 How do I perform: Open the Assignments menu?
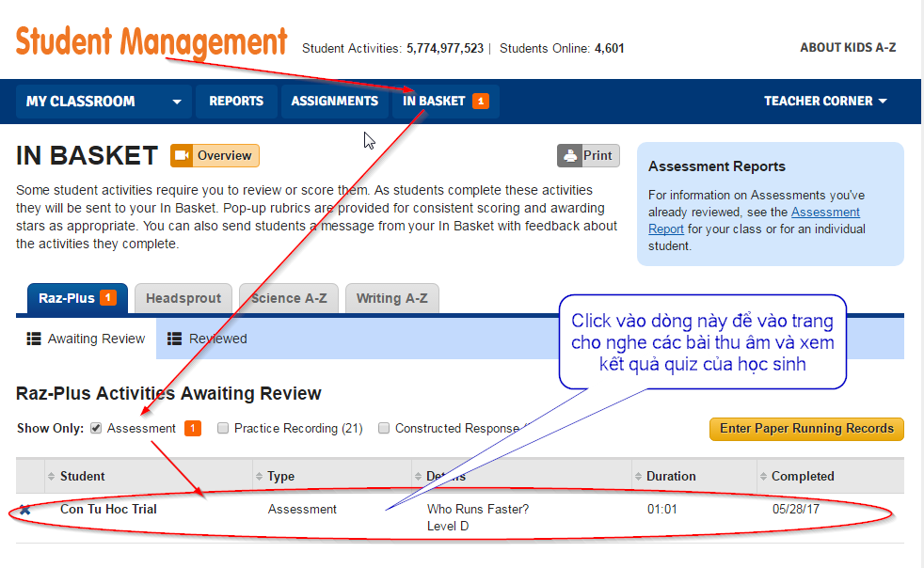335,102
